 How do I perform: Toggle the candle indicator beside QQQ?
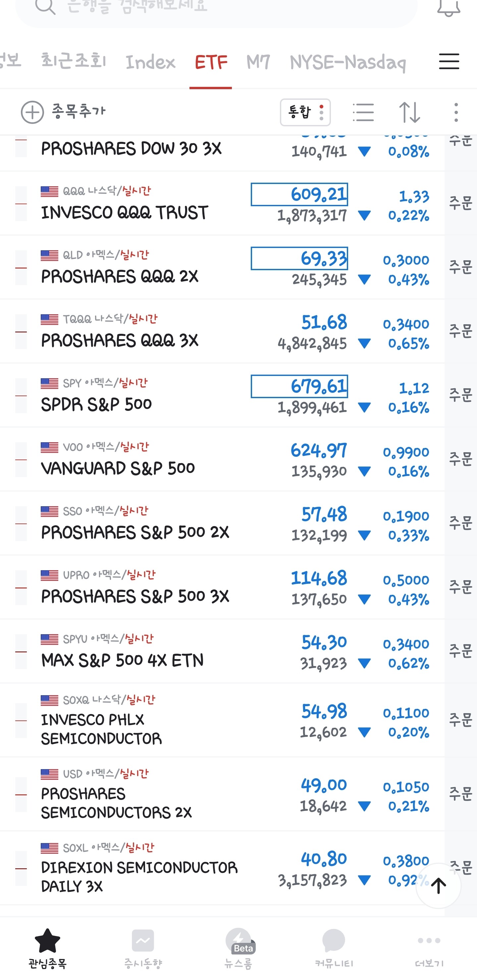[x=21, y=204]
